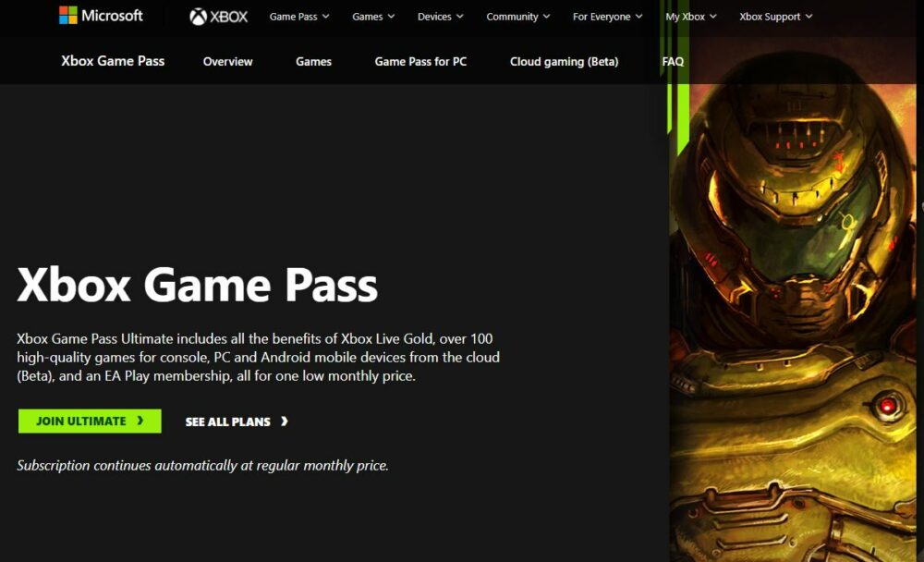Open the Devices dropdown menu
The width and height of the screenshot is (924, 562).
point(440,17)
